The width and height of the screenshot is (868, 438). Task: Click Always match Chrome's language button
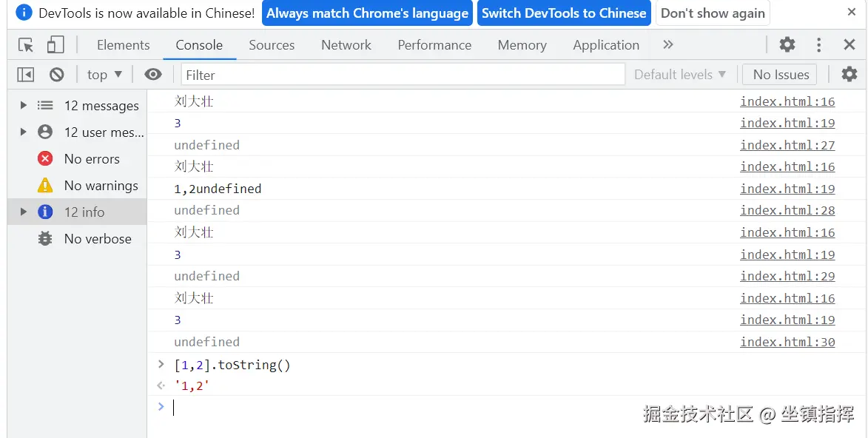(368, 13)
